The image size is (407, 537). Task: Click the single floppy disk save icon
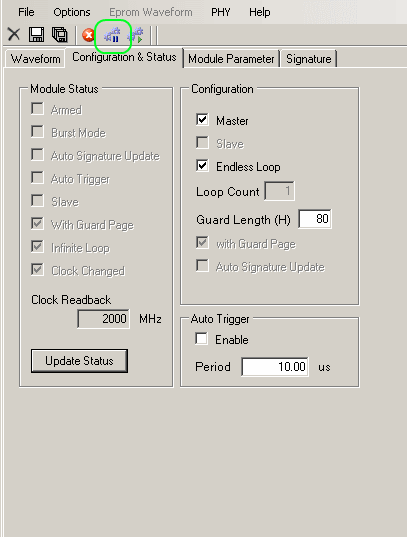[36, 35]
